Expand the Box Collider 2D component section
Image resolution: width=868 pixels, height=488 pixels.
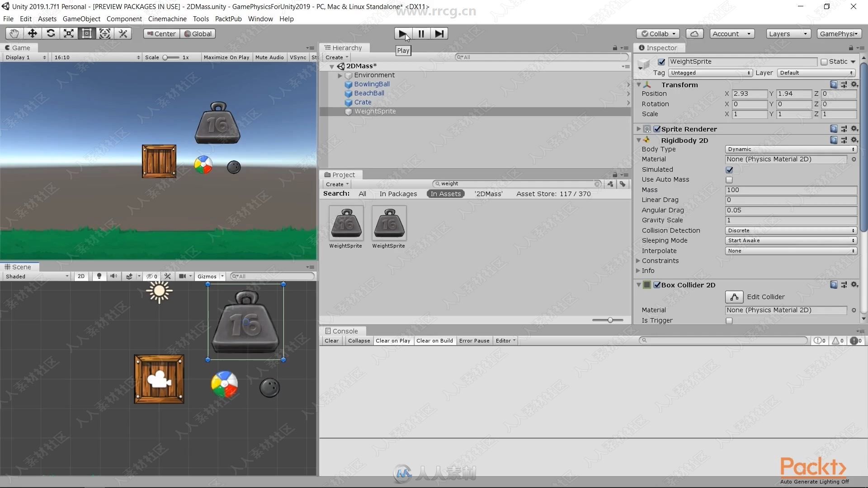(638, 285)
